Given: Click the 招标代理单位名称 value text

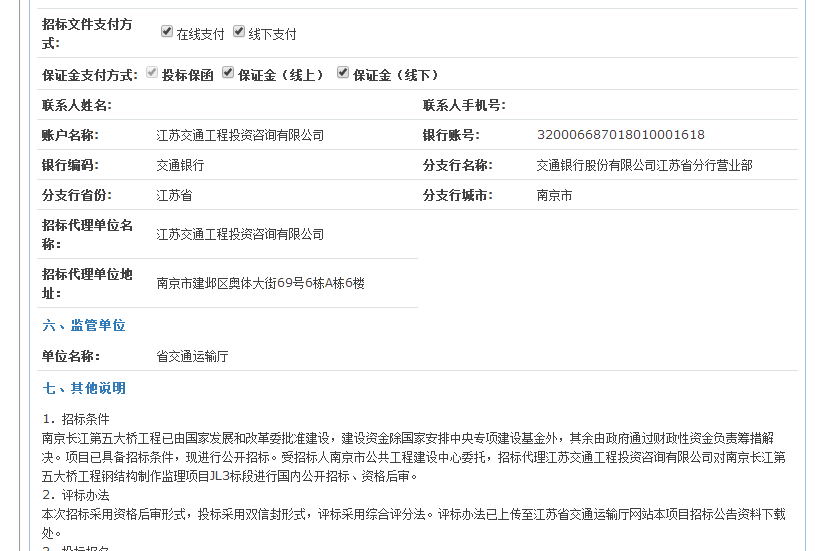Looking at the screenshot, I should tap(240, 234).
